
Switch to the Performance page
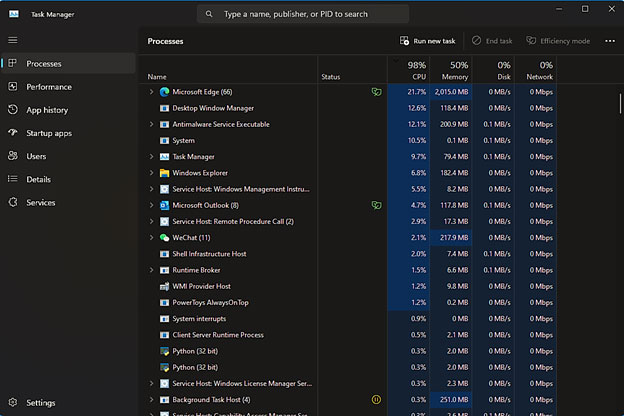[x=68, y=87]
